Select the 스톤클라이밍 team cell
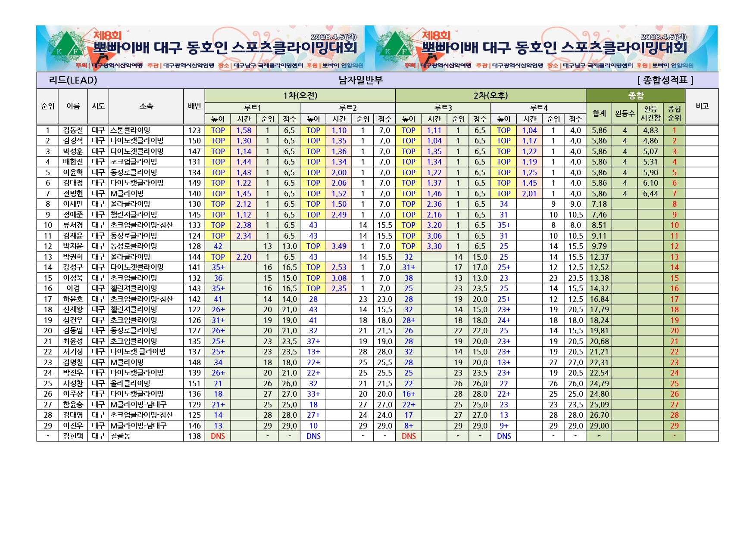This screenshot has height=534, width=756. tap(131, 130)
